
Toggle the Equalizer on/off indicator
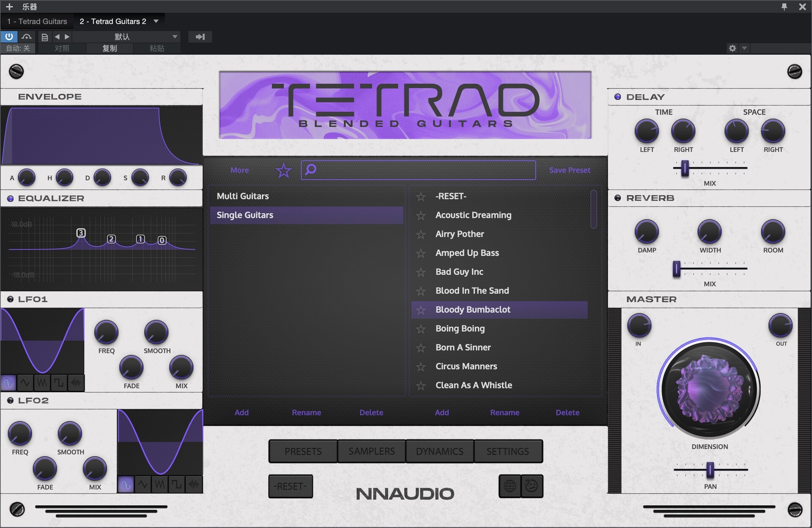pyautogui.click(x=10, y=199)
